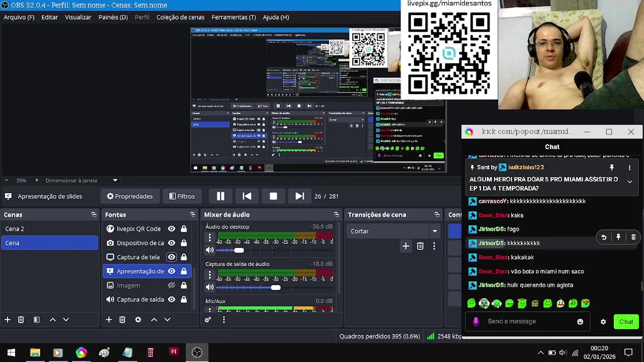Screen dimensions: 644x362
Task: Unlock the livepix QR Code source
Action: (x=184, y=229)
